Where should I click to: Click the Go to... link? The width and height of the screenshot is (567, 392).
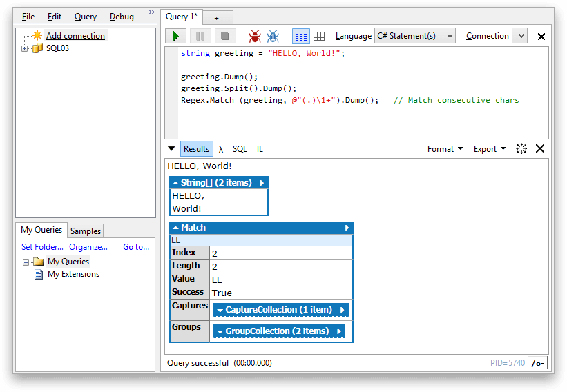click(x=136, y=247)
